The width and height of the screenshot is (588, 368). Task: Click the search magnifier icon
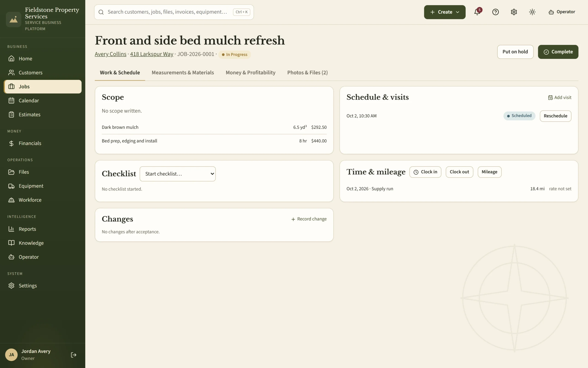pos(101,12)
